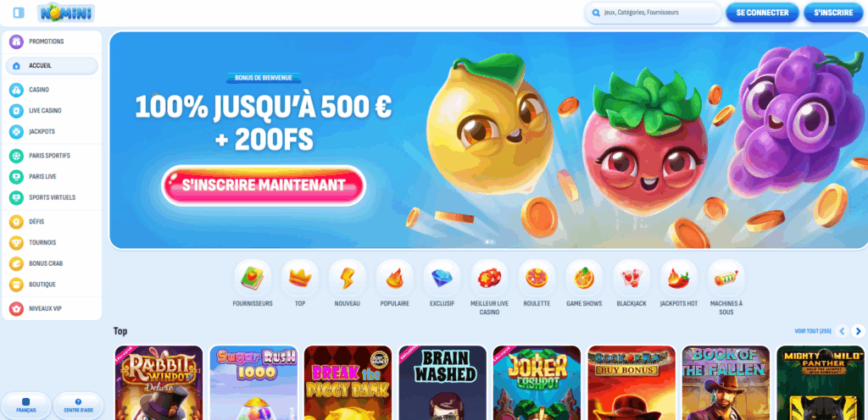Show previous games with left arrow
Viewport: 868px width, 420px height.
[x=843, y=331]
